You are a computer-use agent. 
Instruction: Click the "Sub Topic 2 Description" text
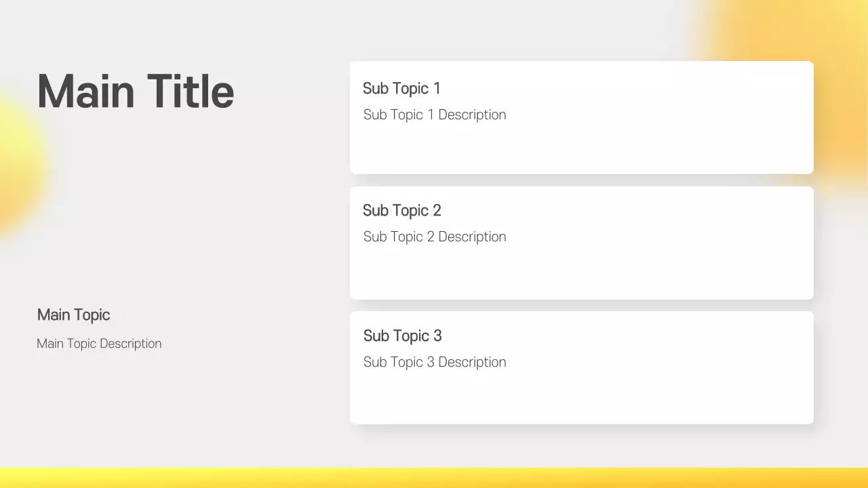coord(435,237)
